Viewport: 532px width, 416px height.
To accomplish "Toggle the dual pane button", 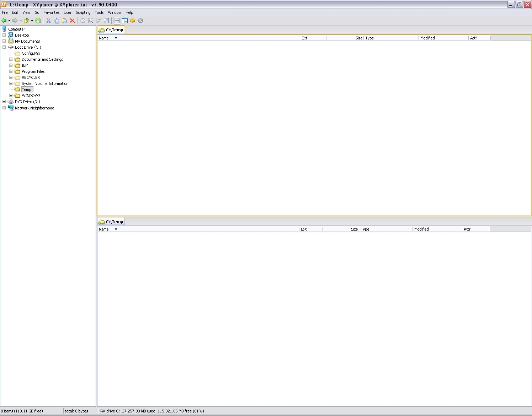I will [x=117, y=21].
